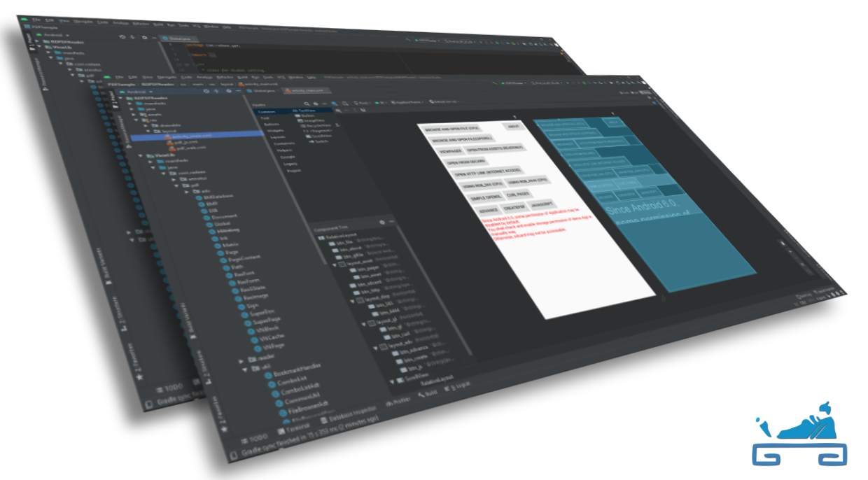Open the Terminal tool window tab

294,428
